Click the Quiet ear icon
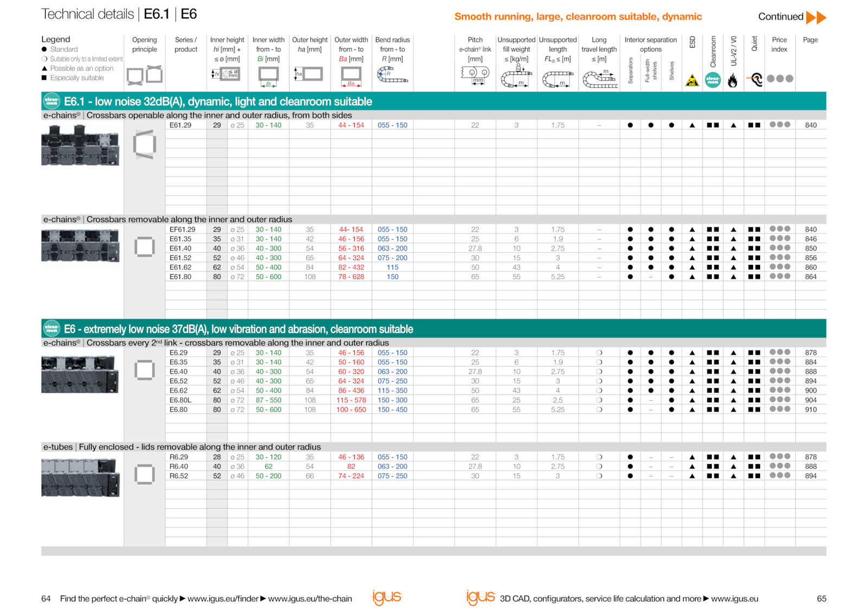Screen dimensions: 868x614 (754, 80)
